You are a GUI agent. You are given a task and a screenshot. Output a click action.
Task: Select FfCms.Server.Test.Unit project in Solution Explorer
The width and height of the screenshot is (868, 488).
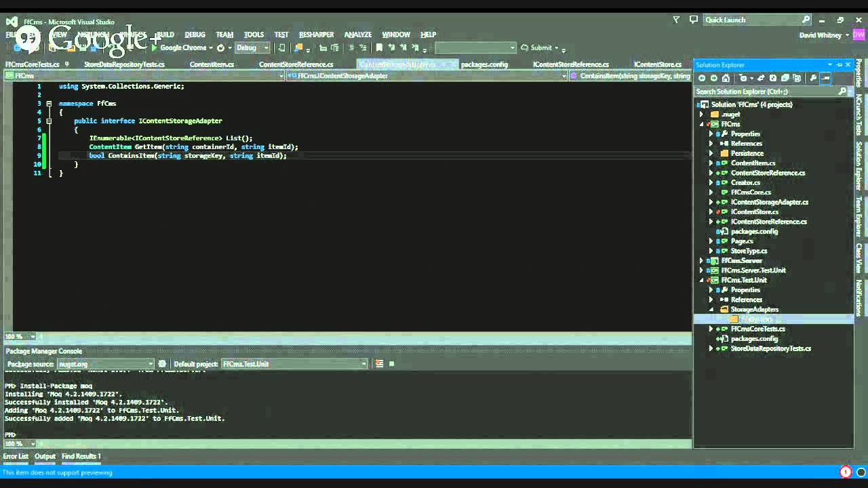[753, 270]
